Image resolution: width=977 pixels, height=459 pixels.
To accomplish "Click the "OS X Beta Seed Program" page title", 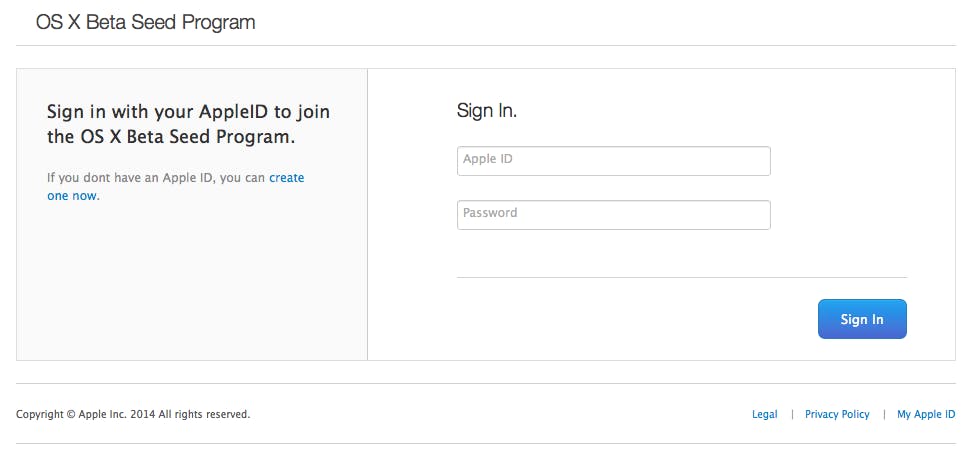I will point(146,22).
